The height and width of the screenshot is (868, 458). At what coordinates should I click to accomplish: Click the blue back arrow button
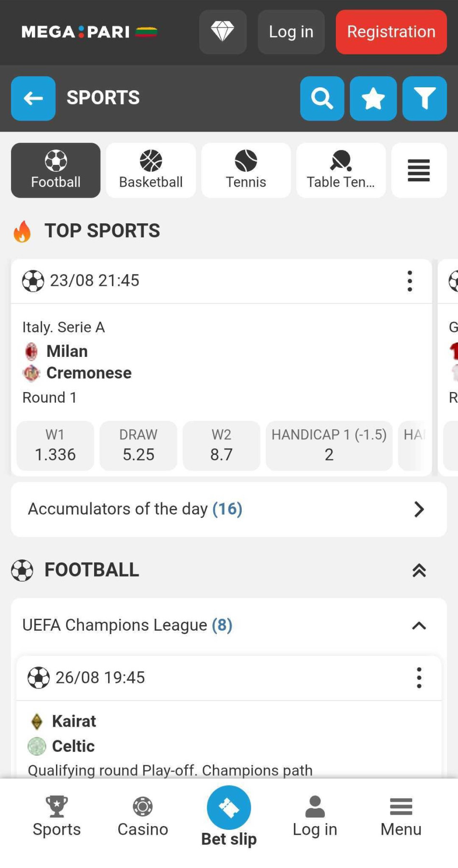click(33, 98)
